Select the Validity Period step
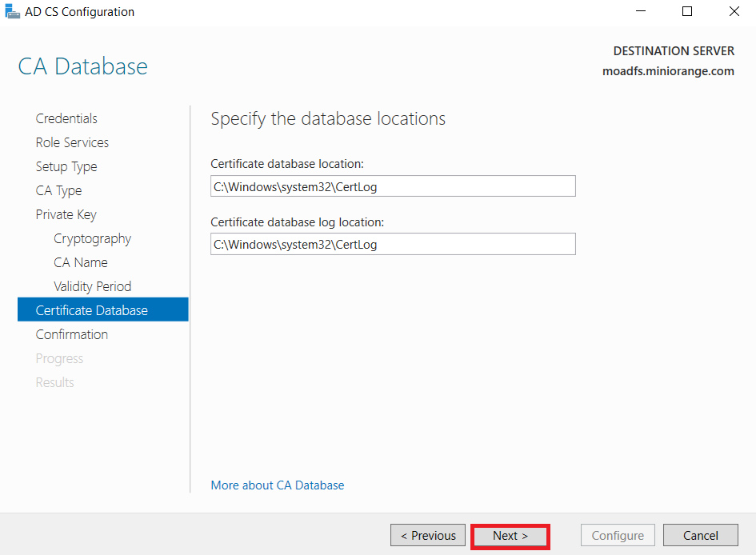 click(x=92, y=285)
